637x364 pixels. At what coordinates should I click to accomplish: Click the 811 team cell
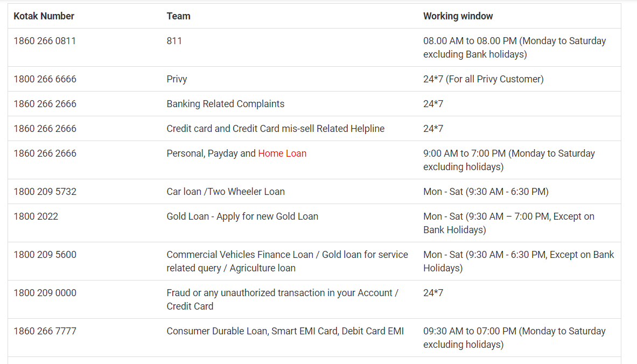pyautogui.click(x=174, y=41)
